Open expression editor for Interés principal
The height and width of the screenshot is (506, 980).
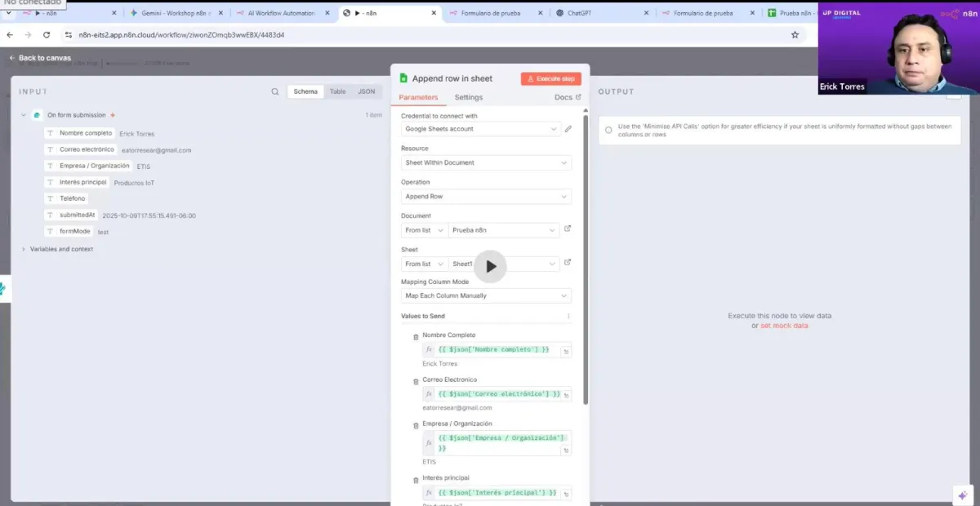tap(566, 495)
